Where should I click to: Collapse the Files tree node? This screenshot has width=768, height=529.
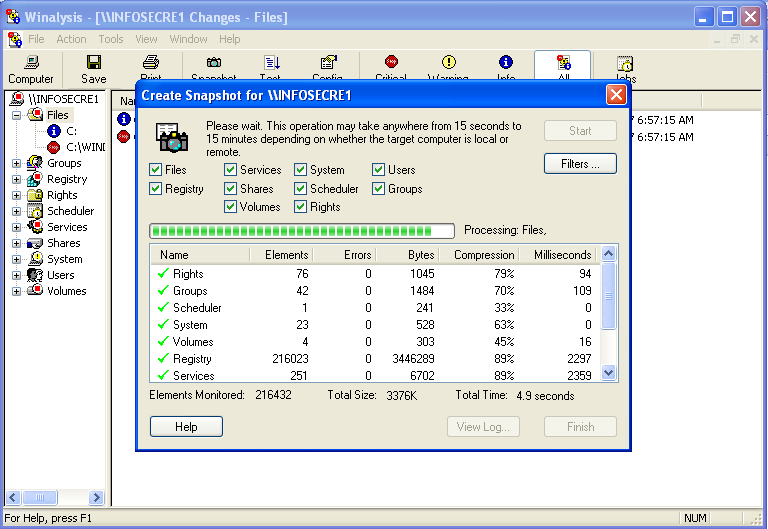point(16,115)
